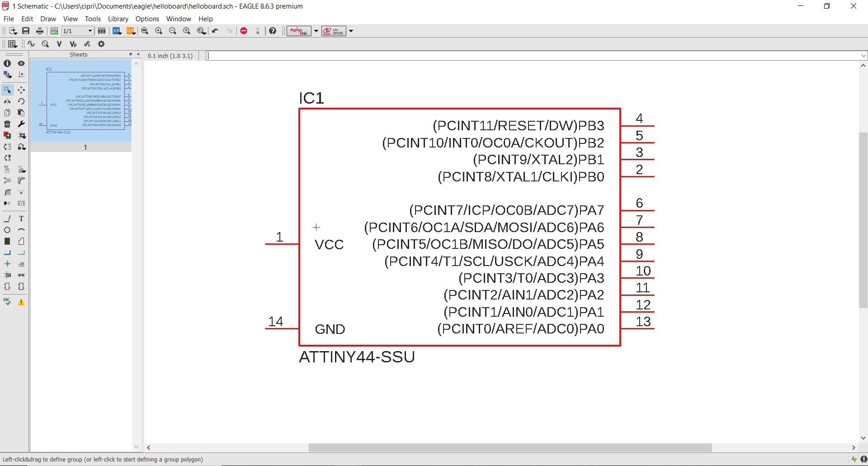Expand the design link dropdown arrow
The image size is (868, 466).
[x=316, y=31]
